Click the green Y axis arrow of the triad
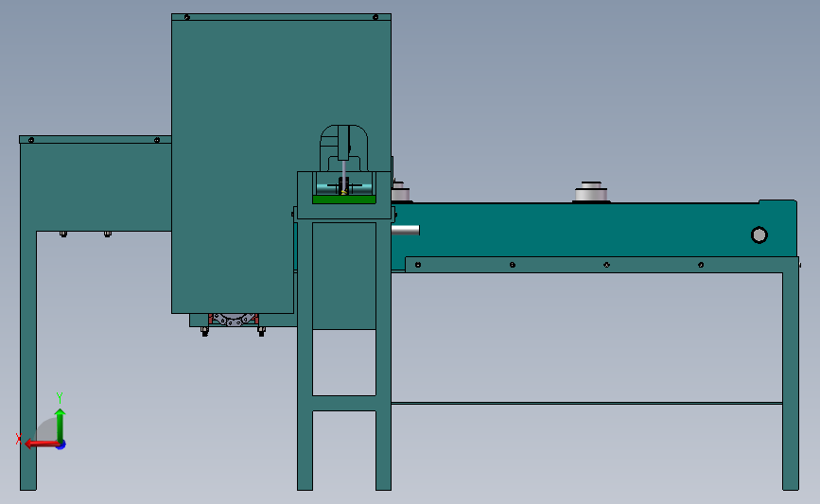 [x=60, y=425]
